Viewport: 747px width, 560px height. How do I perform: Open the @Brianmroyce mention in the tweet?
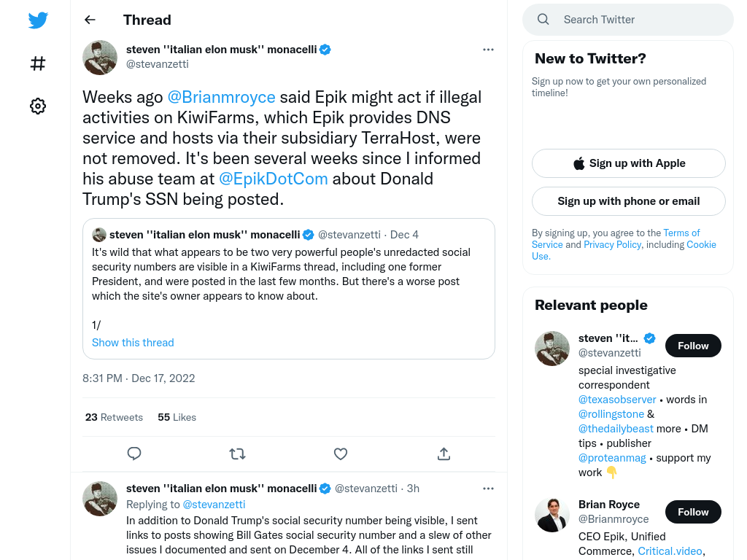(x=222, y=97)
